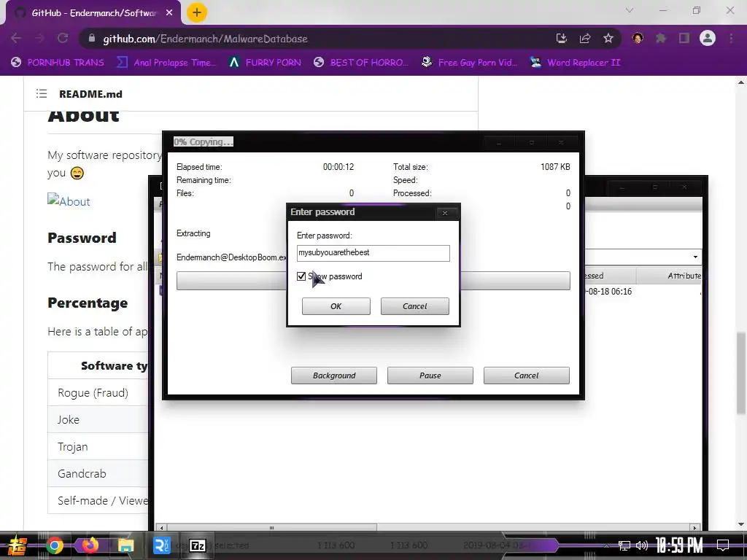Close the Enter password dialog with X
This screenshot has height=560, width=747.
[445, 213]
